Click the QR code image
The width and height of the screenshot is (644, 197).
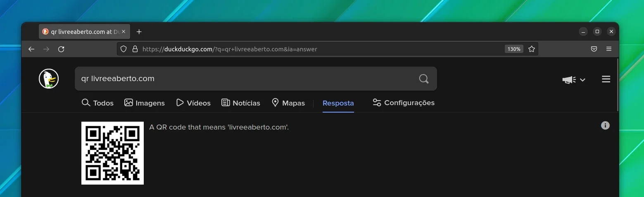point(112,153)
